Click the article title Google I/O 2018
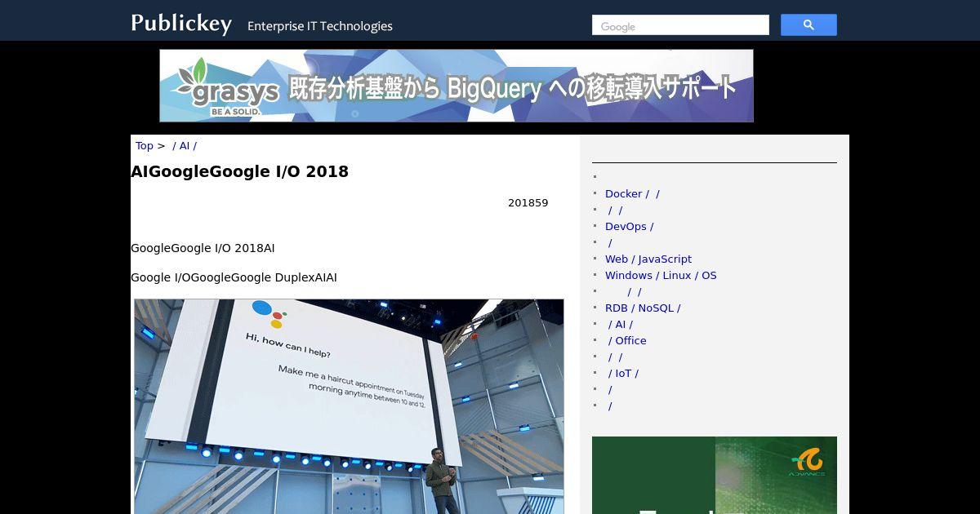This screenshot has height=514, width=980. (239, 171)
